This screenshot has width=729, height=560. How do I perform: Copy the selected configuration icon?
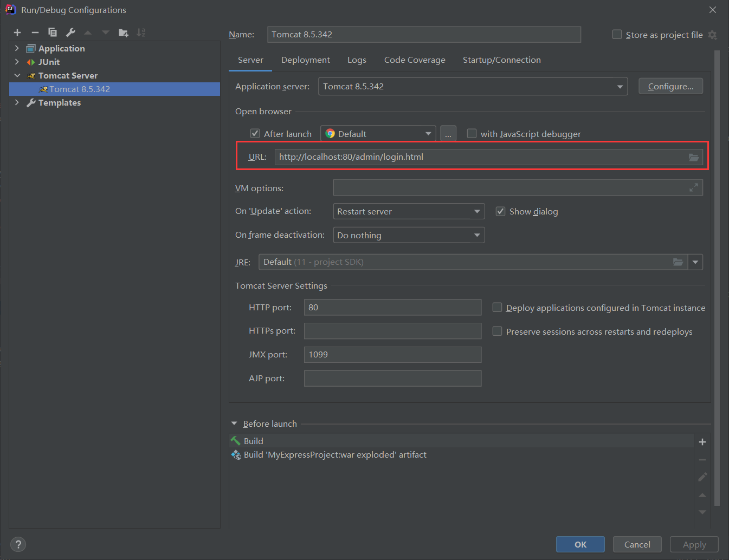point(53,32)
